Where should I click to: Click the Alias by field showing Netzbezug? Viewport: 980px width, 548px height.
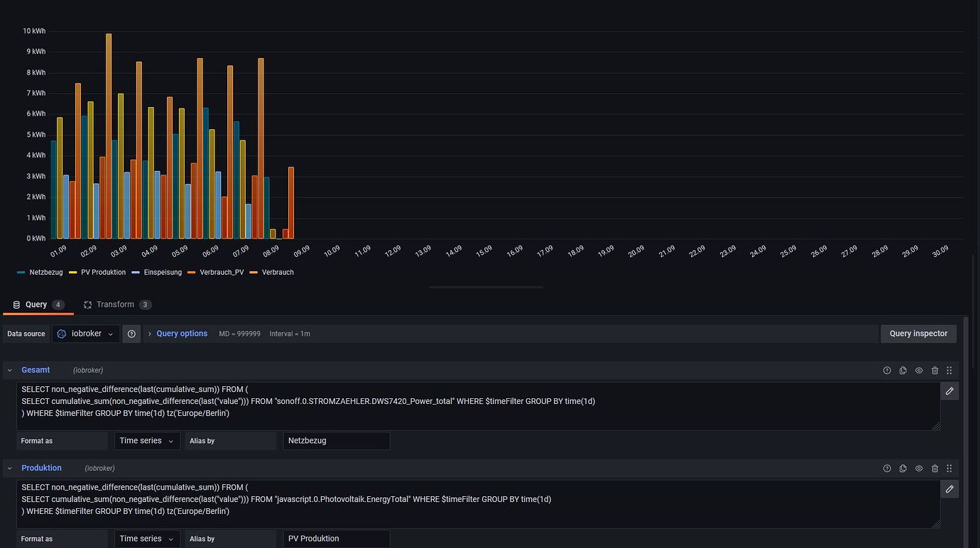tap(337, 441)
